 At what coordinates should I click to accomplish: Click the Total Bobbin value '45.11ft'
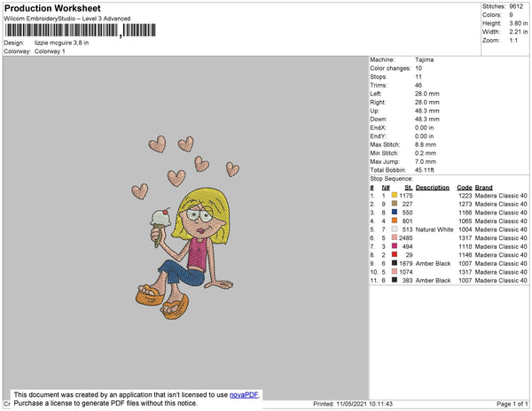click(x=424, y=170)
